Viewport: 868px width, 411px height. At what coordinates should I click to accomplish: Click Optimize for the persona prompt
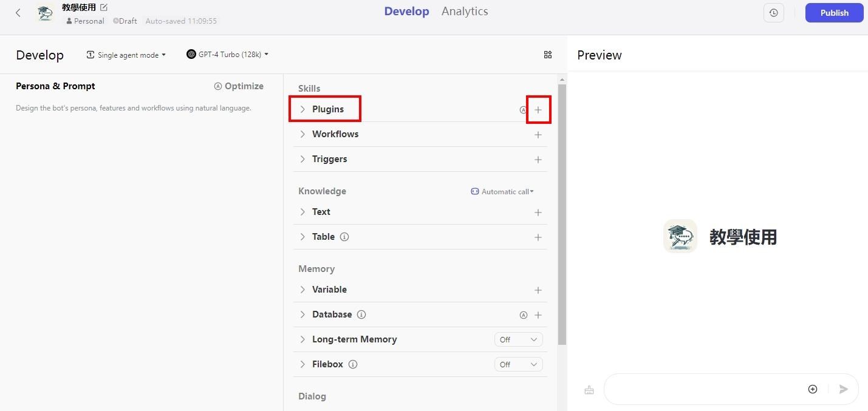(x=239, y=86)
